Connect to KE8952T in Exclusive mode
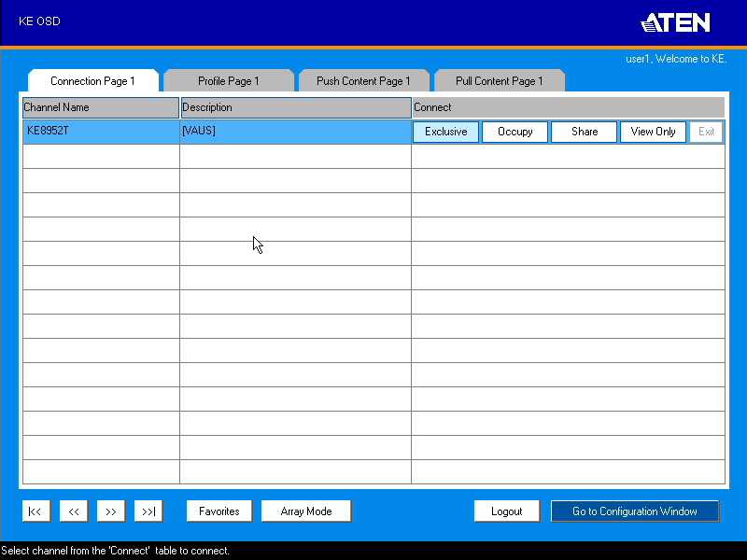The image size is (747, 560). click(446, 132)
